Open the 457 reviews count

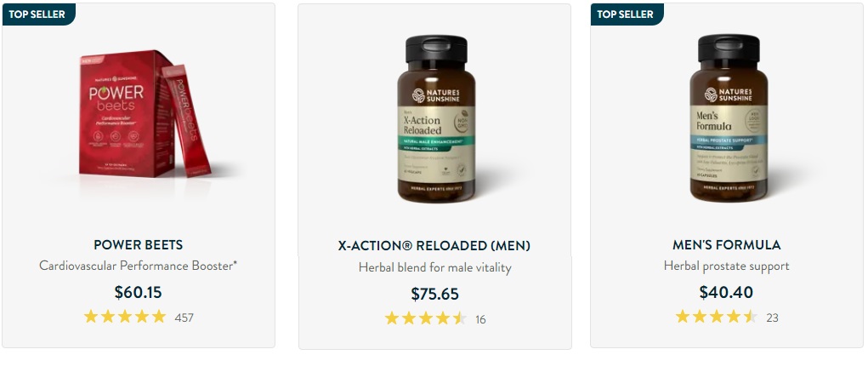[184, 318]
